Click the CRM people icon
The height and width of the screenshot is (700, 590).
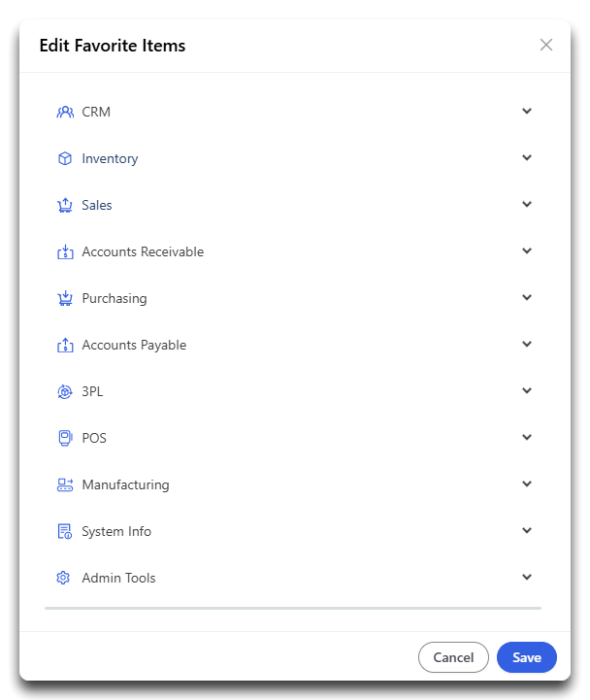pos(65,112)
